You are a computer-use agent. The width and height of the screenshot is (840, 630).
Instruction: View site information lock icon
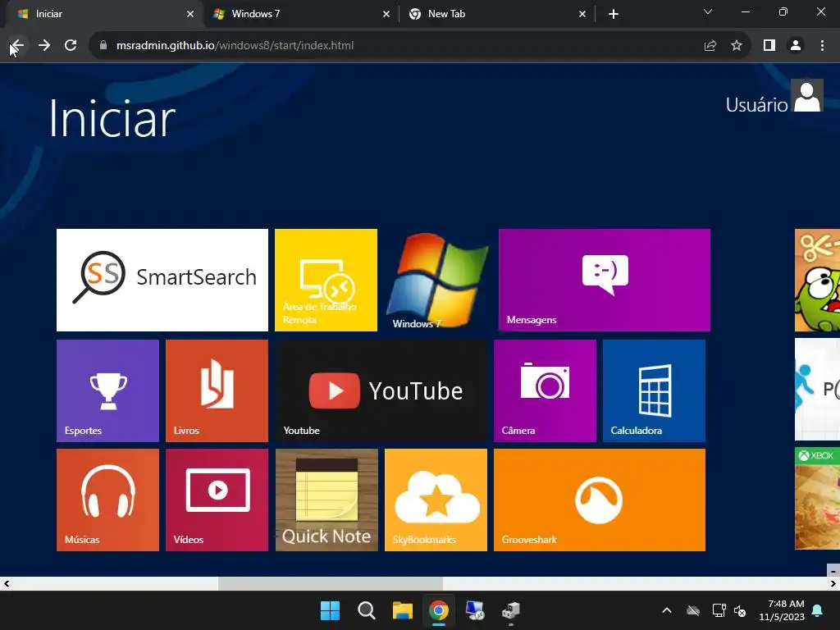[x=103, y=46]
